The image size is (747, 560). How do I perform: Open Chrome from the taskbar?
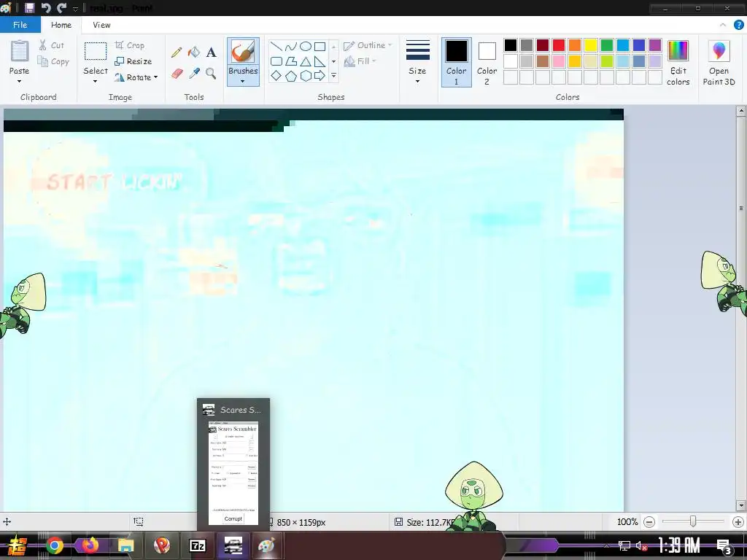pos(55,545)
